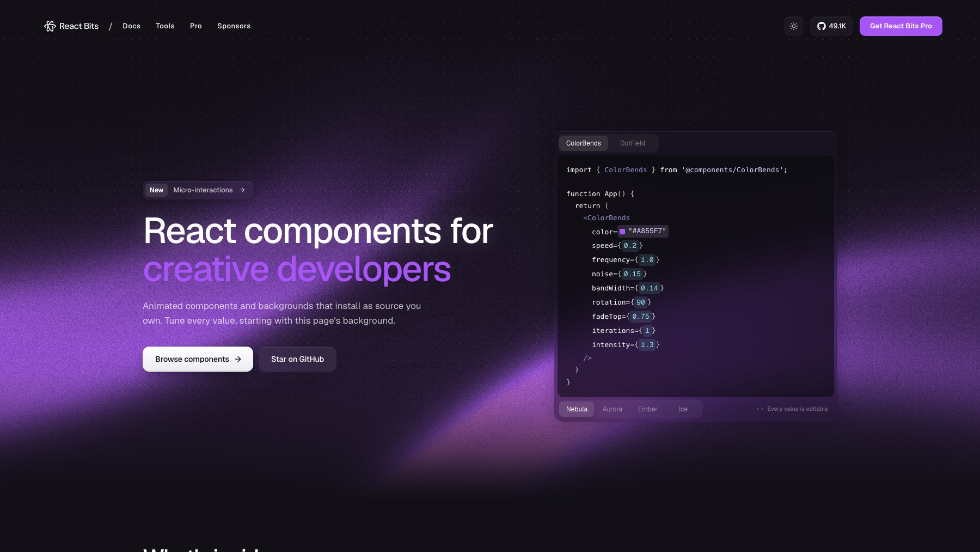Click the 'Every value is editable' hint text
This screenshot has width=980, height=552.
(x=797, y=409)
